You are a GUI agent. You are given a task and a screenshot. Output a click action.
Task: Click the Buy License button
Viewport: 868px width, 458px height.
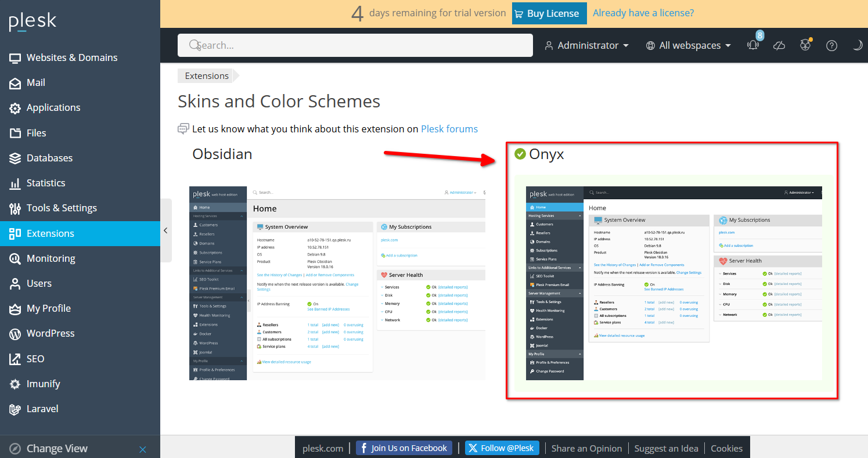click(549, 13)
